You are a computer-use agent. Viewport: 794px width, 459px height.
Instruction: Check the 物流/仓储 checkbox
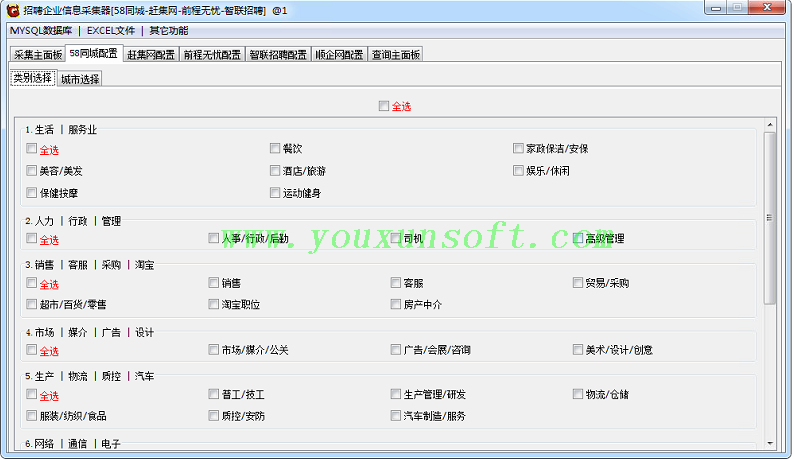(578, 394)
